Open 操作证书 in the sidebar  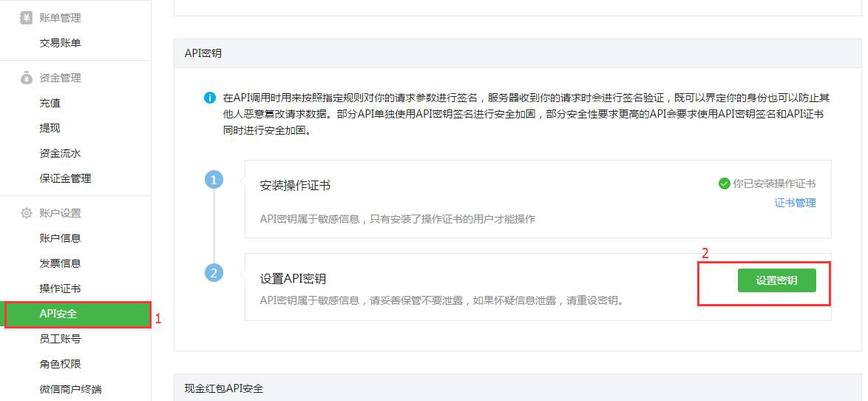tap(61, 289)
